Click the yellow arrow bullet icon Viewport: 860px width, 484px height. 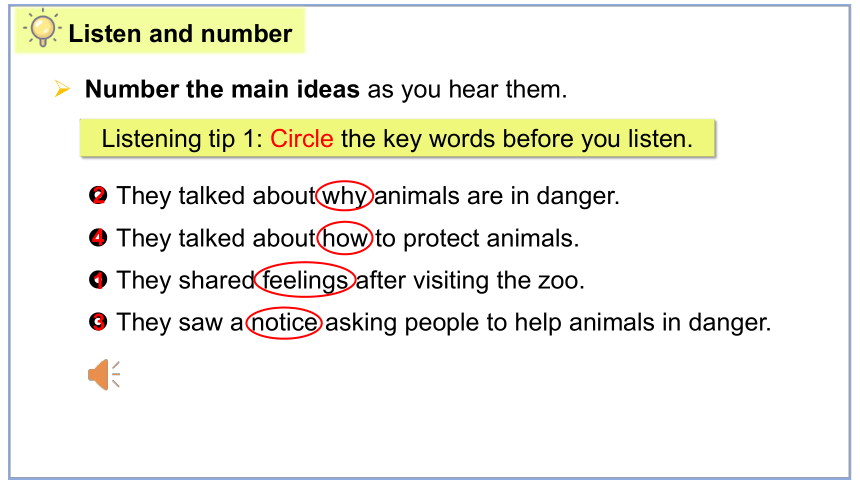point(62,88)
